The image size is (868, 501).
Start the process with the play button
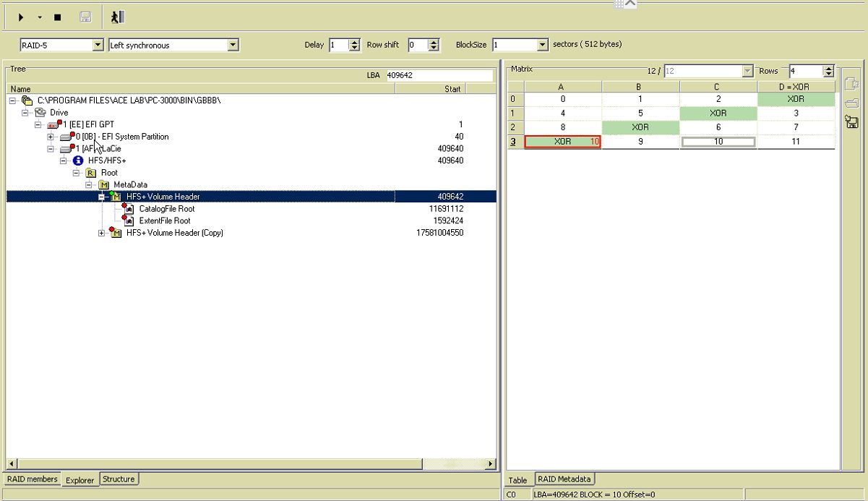point(21,17)
